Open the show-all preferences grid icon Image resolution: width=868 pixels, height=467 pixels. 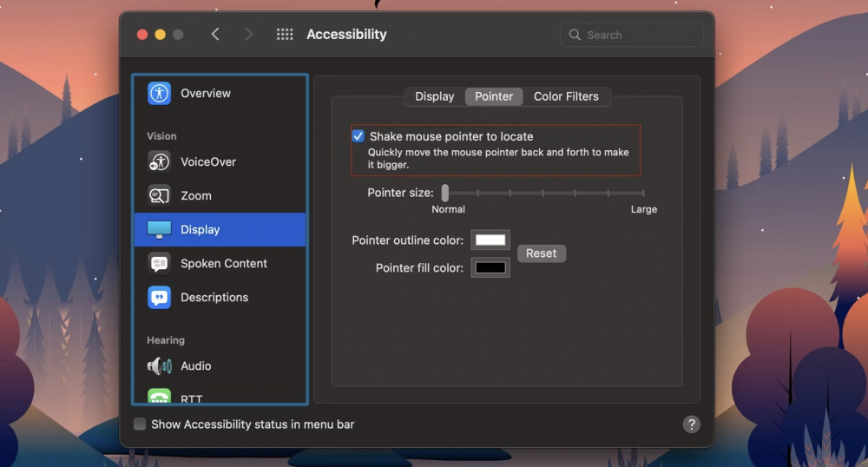click(285, 35)
